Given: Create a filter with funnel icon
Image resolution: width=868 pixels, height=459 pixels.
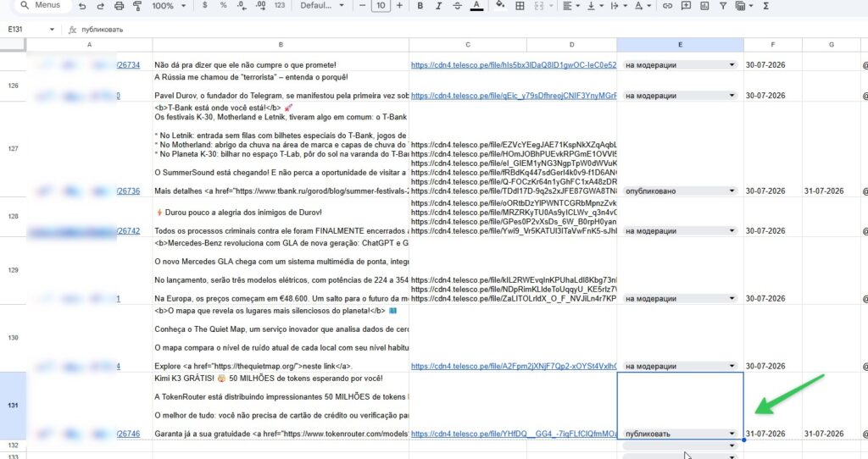Looking at the screenshot, I should (x=723, y=6).
